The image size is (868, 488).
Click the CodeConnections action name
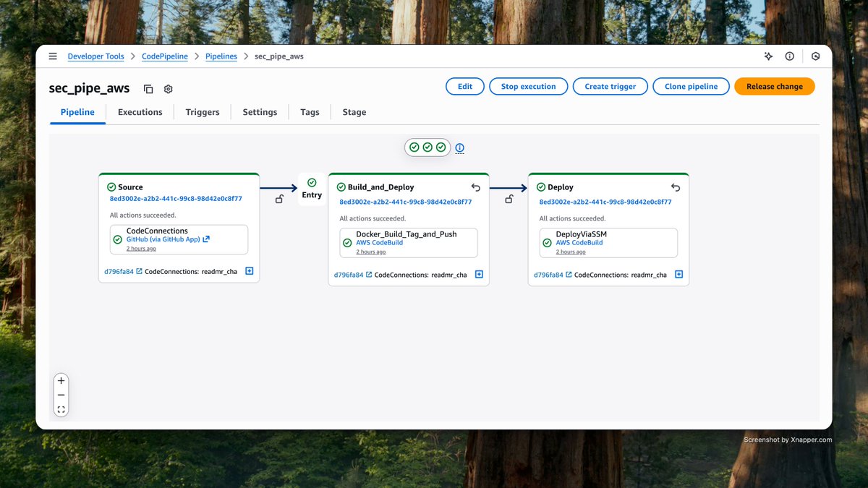pos(157,231)
